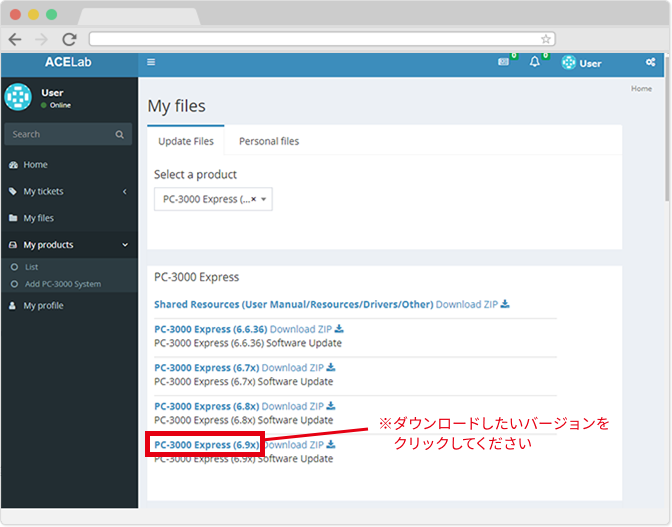This screenshot has height=527, width=672.
Task: Click the browser back arrow
Action: (x=15, y=39)
